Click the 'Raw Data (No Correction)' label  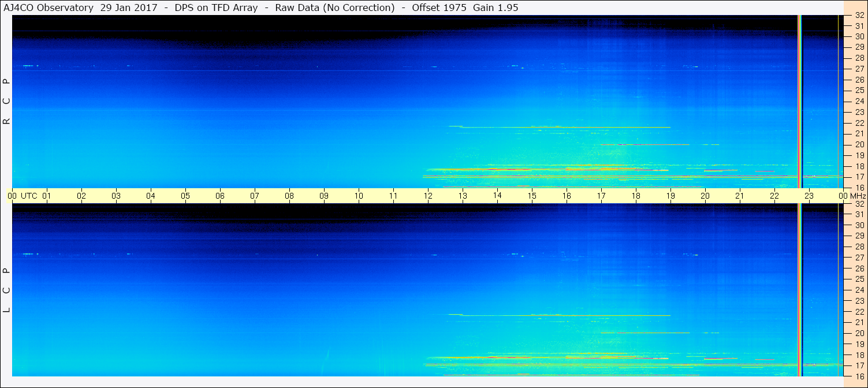point(336,8)
